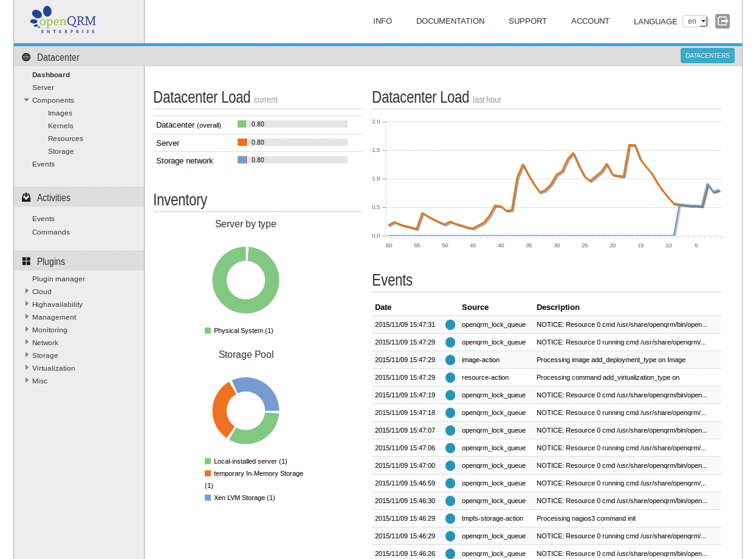Click the blue status icon on the image-action row
The width and height of the screenshot is (756, 559).
pyautogui.click(x=450, y=360)
